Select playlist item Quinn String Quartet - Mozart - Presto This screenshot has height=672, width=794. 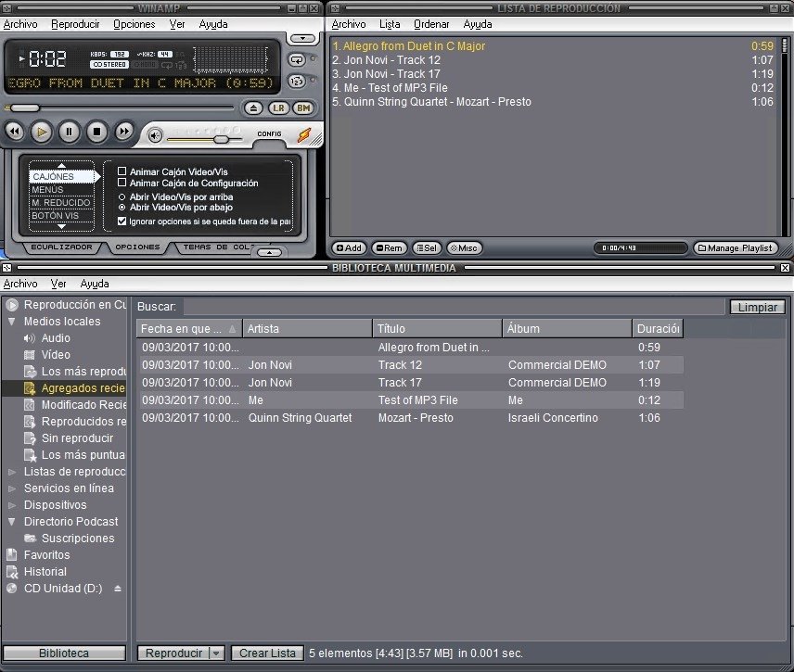point(552,102)
